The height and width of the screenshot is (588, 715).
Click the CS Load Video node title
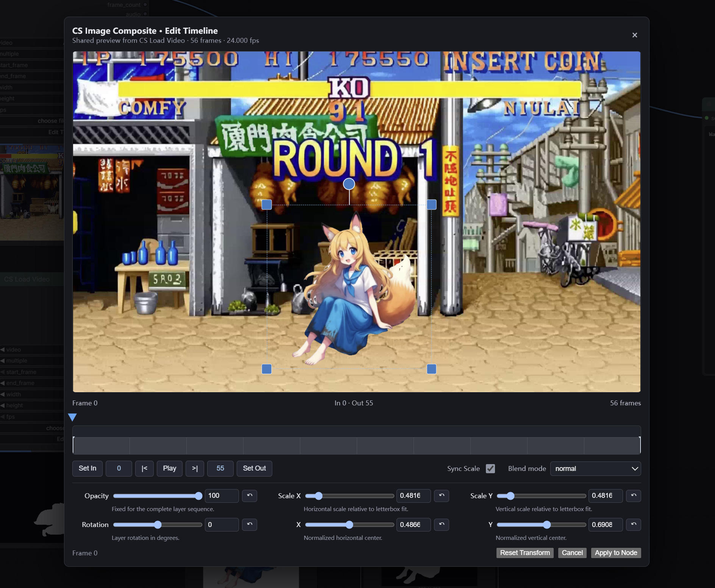click(x=27, y=279)
